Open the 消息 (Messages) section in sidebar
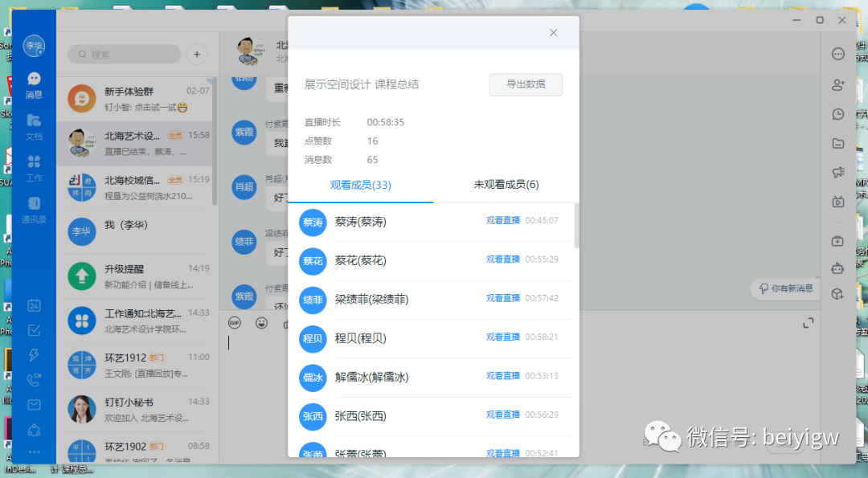868x478 pixels. coord(34,84)
